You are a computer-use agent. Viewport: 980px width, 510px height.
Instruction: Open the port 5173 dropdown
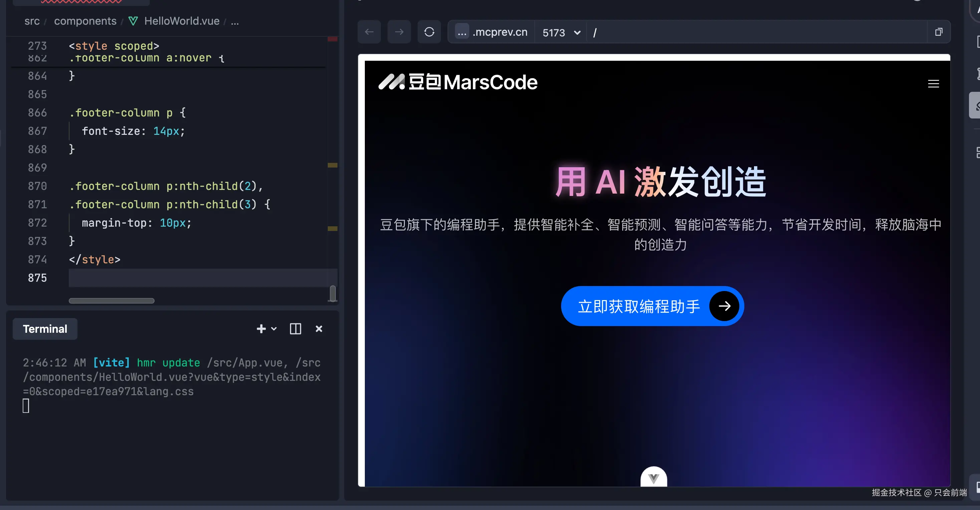561,33
